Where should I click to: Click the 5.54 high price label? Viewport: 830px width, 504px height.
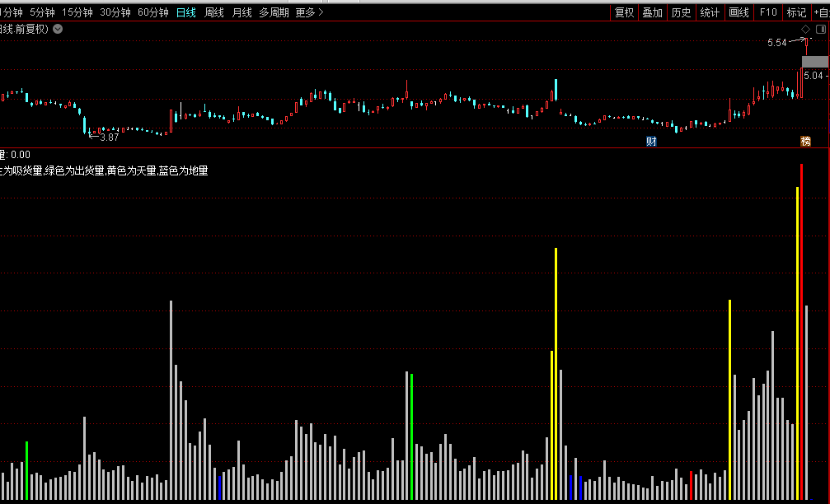click(x=776, y=42)
